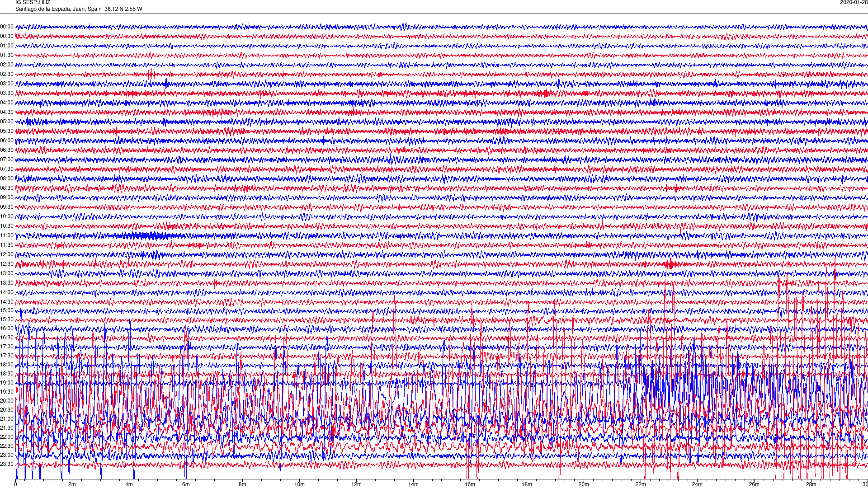Click the 12m time axis tick

click(357, 484)
